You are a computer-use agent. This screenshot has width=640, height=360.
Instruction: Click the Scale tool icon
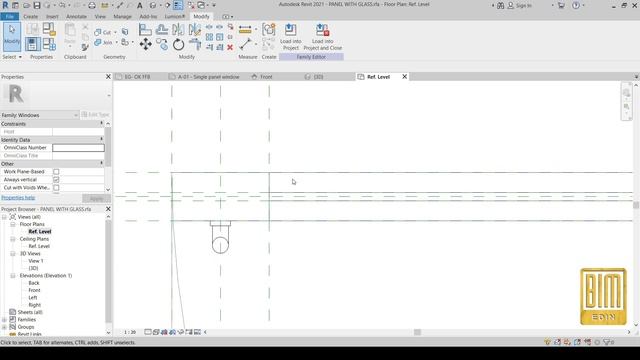pos(220,37)
